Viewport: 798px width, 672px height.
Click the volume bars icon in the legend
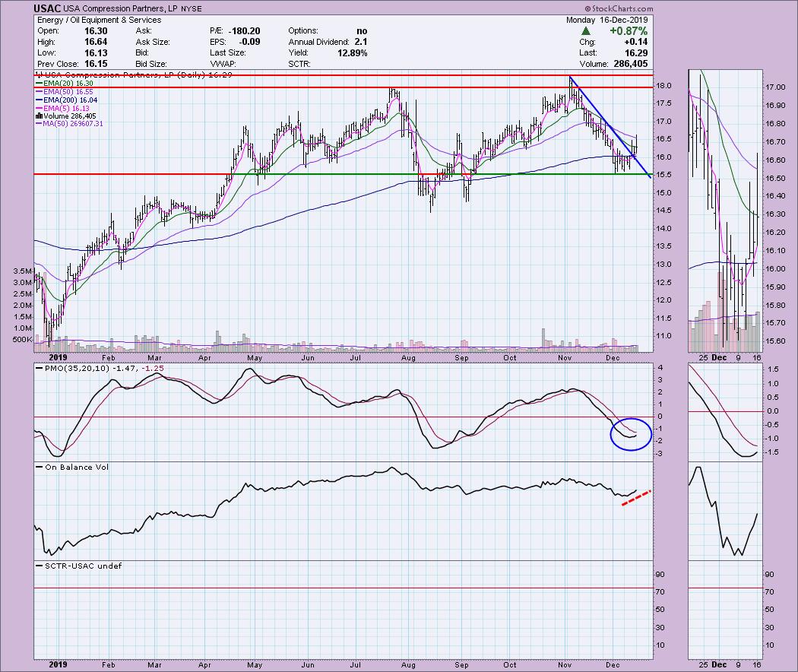[x=39, y=116]
